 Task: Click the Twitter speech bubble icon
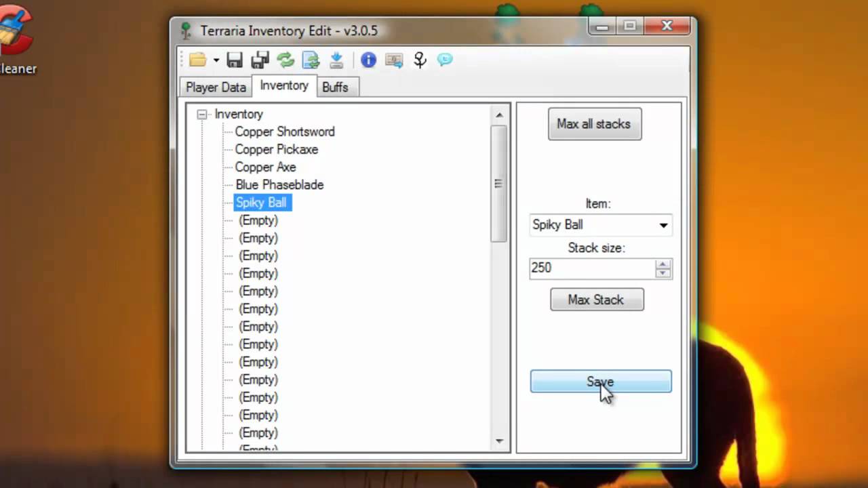click(x=445, y=60)
